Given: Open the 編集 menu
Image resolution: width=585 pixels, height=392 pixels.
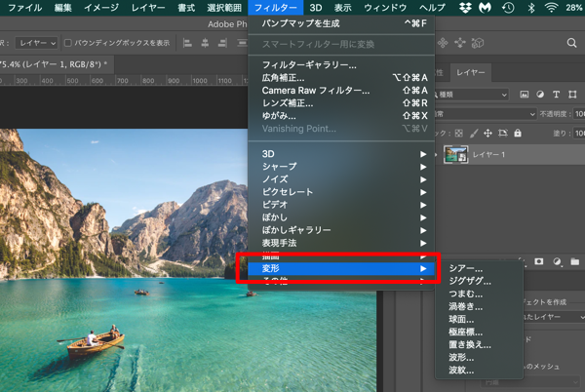Looking at the screenshot, I should [x=63, y=8].
